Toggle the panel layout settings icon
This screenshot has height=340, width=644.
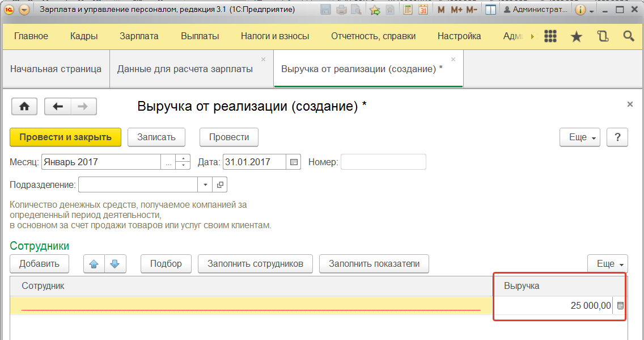tap(490, 10)
